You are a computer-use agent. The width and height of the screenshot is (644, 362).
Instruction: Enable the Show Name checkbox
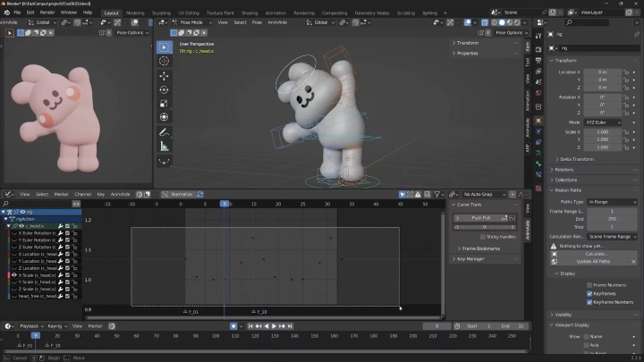pos(586,337)
